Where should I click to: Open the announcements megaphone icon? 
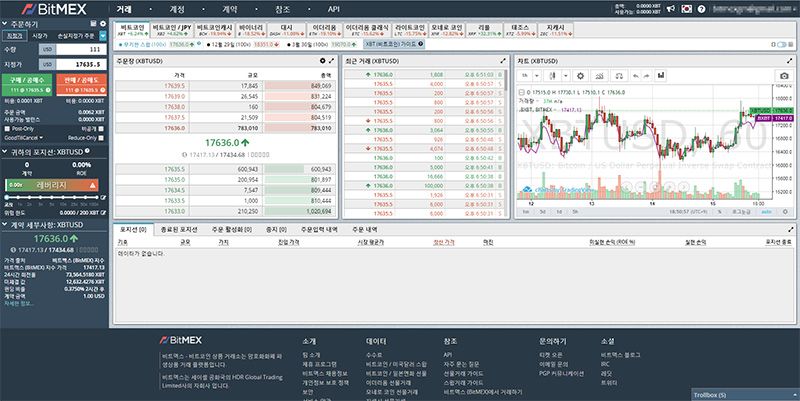[671, 9]
